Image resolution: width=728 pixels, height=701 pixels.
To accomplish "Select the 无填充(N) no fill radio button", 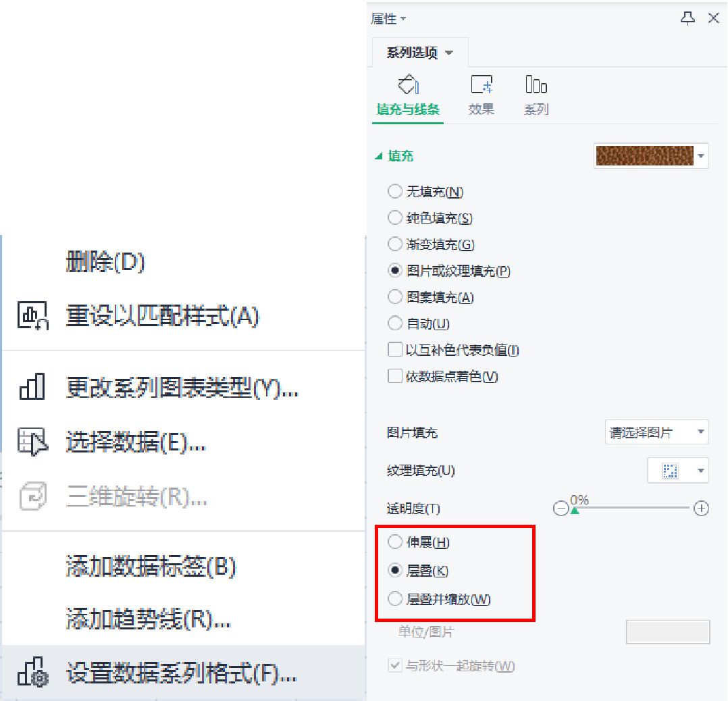I will click(x=394, y=191).
